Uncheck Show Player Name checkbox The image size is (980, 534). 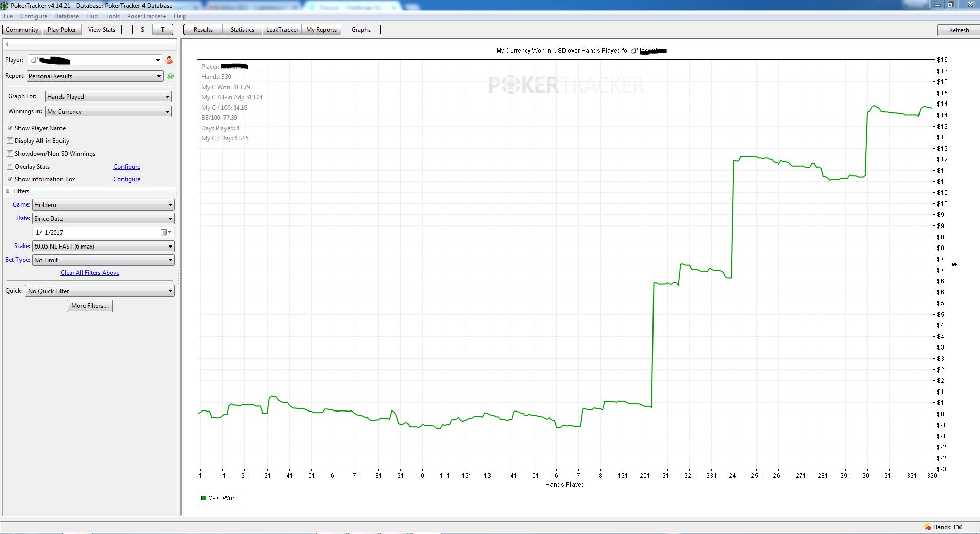(x=10, y=128)
